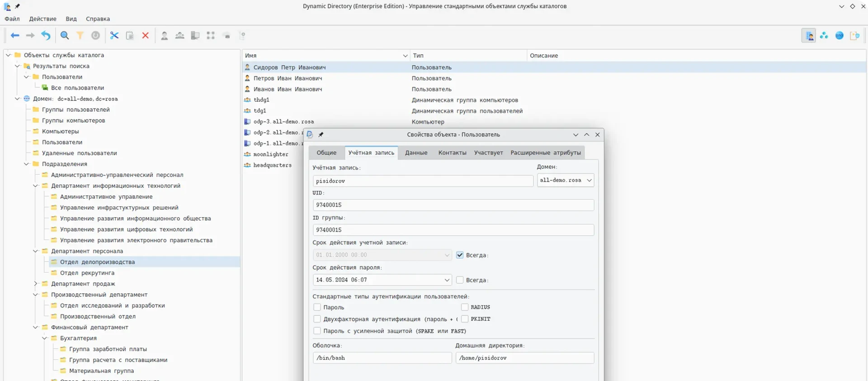Screen dimensions: 868x381
Task: Click the gray circular refresh icon
Action: (95, 35)
